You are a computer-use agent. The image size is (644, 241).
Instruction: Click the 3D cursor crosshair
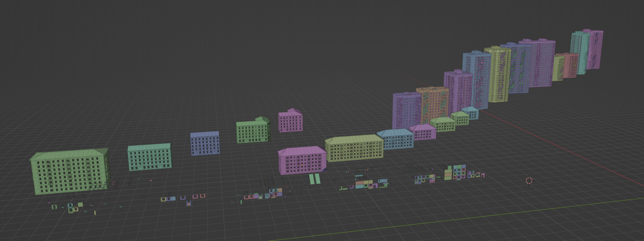(529, 180)
